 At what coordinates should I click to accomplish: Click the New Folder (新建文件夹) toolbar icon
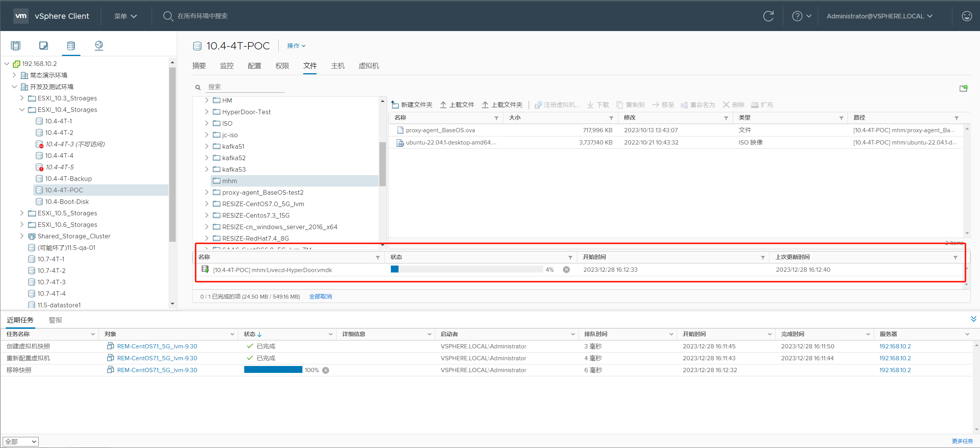(395, 105)
